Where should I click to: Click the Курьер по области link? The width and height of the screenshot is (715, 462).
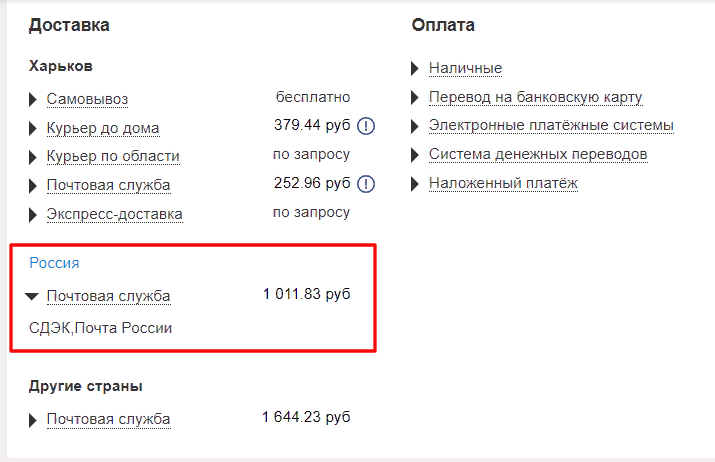(x=113, y=156)
